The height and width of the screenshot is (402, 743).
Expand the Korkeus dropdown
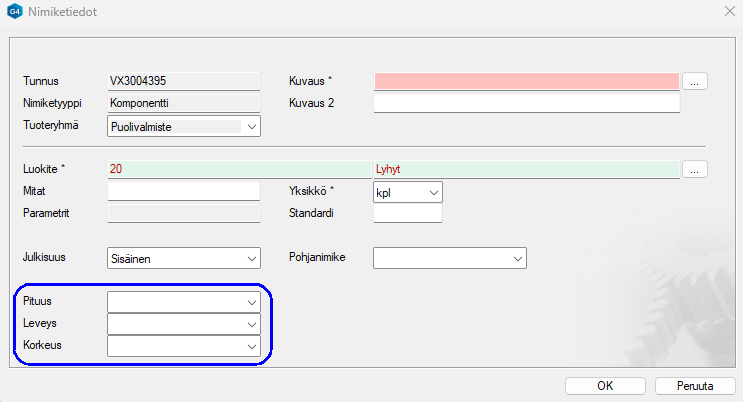point(251,346)
